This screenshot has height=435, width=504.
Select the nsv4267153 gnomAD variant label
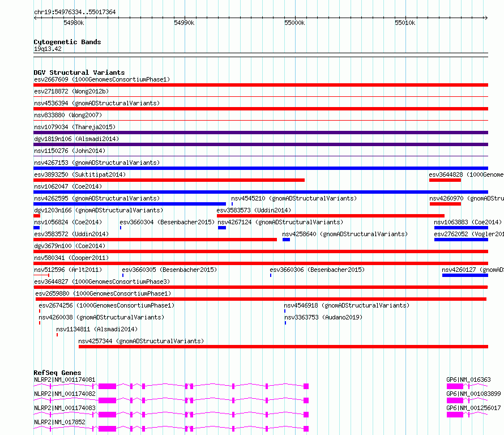[x=97, y=163]
